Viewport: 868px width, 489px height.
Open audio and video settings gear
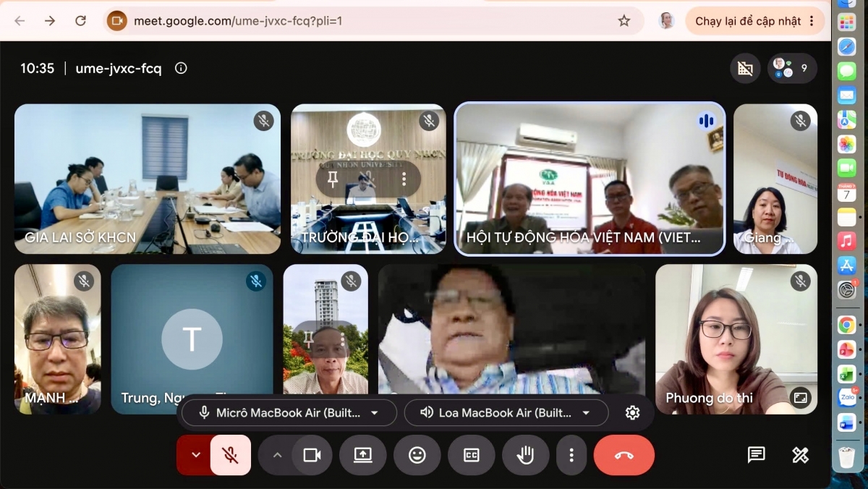[632, 413]
